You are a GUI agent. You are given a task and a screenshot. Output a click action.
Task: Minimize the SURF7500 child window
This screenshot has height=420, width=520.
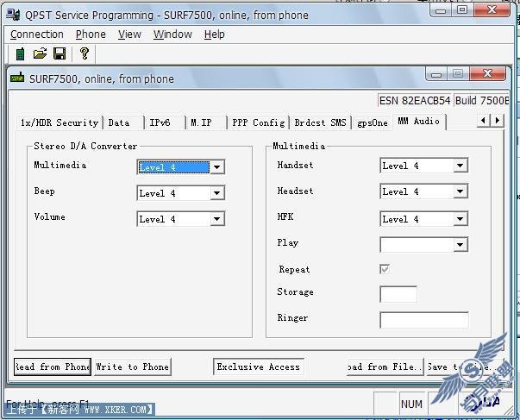tap(436, 74)
